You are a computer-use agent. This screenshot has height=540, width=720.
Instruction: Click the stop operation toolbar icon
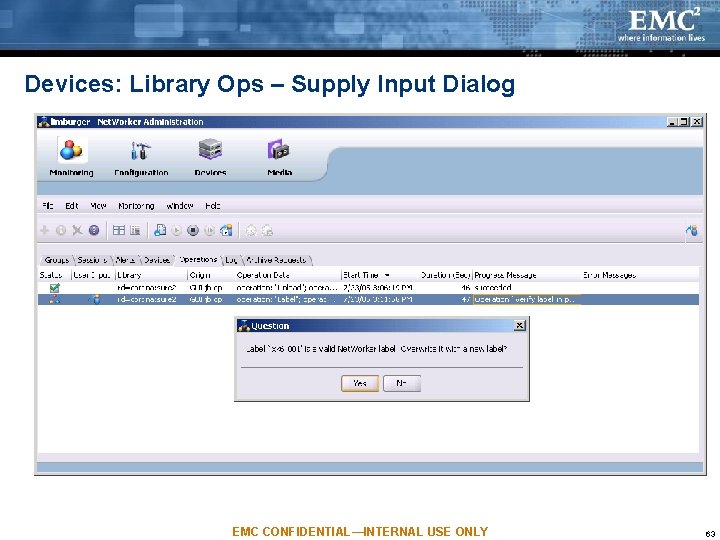[x=193, y=230]
